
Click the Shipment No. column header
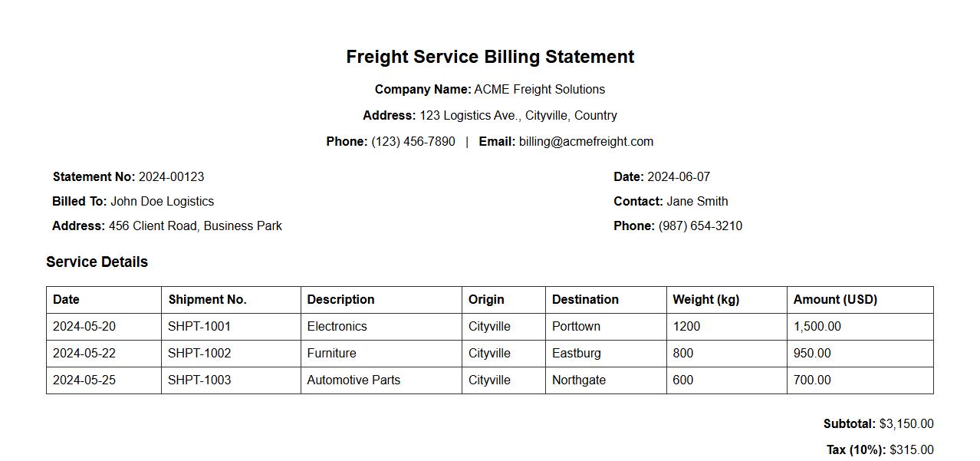[x=207, y=300]
